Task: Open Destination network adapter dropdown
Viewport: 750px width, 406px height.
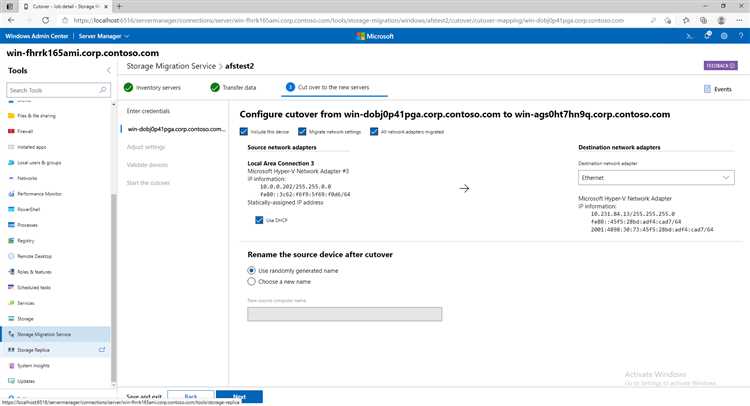Action: 656,177
